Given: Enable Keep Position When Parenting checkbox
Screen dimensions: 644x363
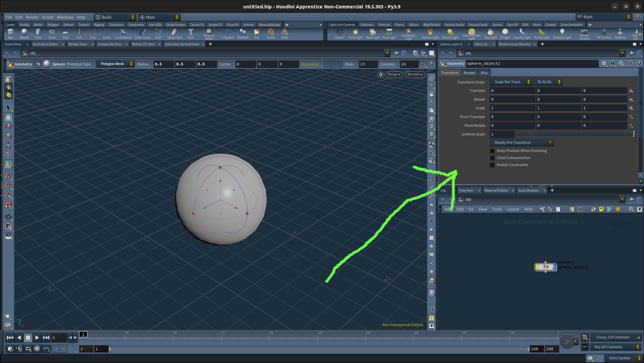Looking at the screenshot, I should (492, 151).
